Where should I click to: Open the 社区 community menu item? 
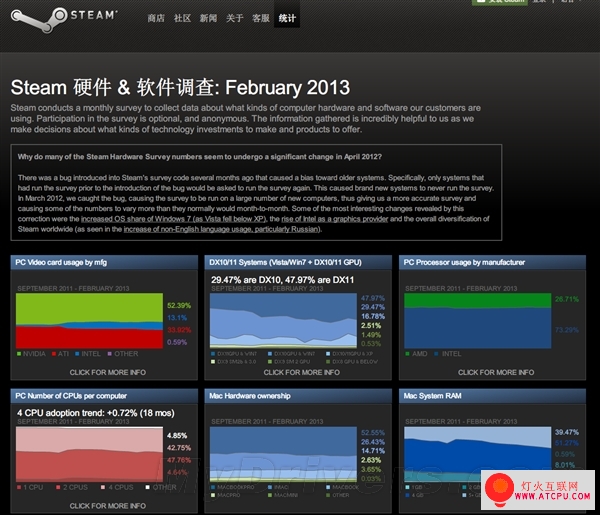(x=182, y=18)
